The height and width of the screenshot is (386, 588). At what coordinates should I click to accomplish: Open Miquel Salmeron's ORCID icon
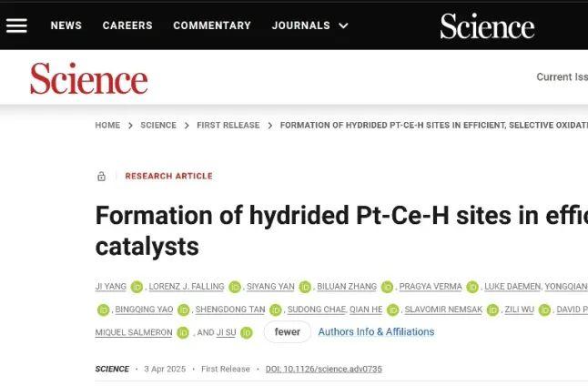coord(183,332)
